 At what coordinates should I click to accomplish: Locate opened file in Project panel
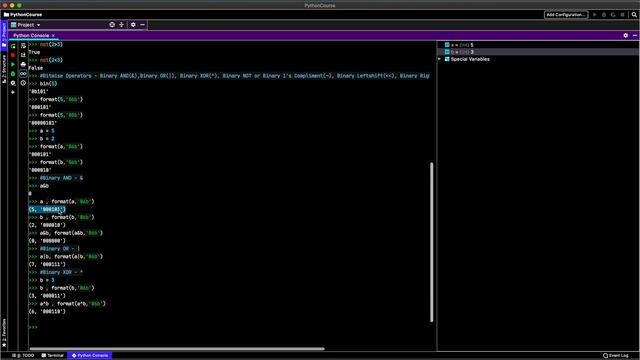pos(112,25)
